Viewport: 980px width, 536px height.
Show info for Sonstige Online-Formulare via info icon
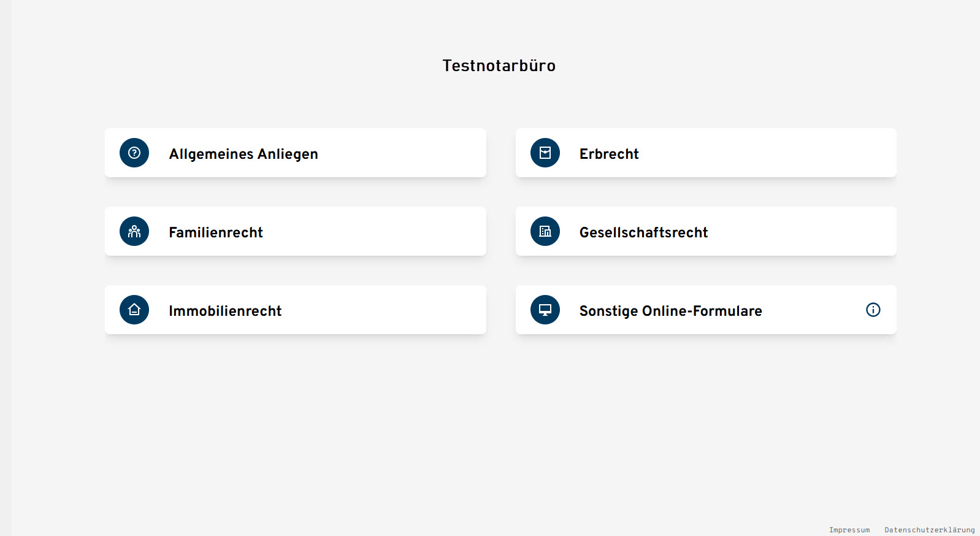873,310
